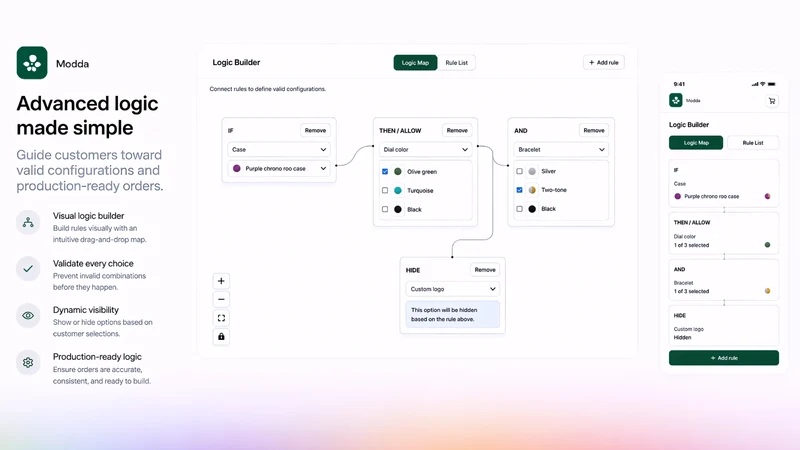Open the IF Case card in mobile preview
Screen dimensions: 800x450
pyautogui.click(x=724, y=183)
